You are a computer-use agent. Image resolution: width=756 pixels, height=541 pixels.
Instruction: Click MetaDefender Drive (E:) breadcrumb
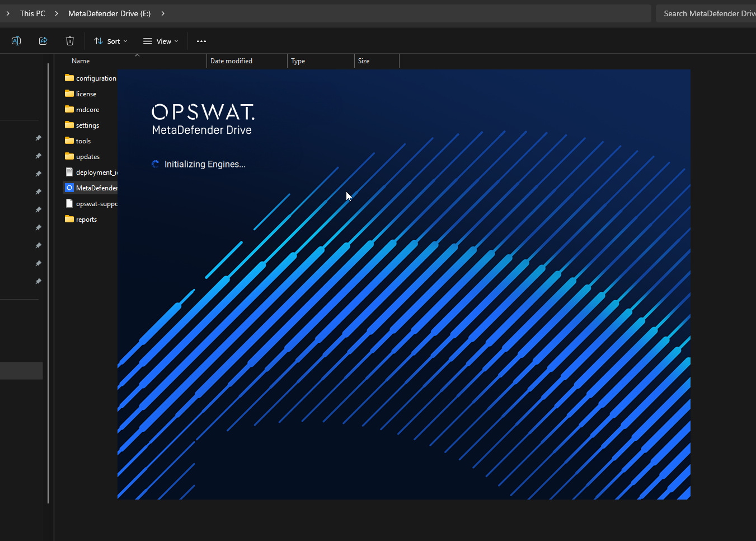pyautogui.click(x=109, y=13)
